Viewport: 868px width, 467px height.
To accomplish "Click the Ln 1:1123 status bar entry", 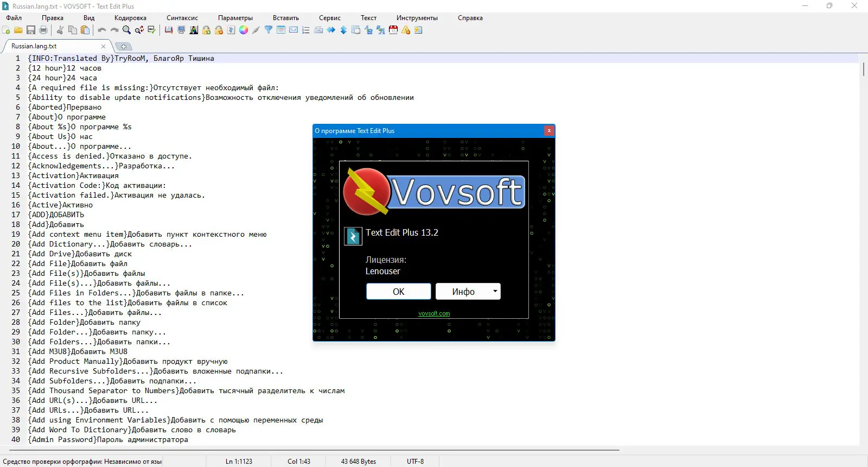I will click(x=239, y=462).
